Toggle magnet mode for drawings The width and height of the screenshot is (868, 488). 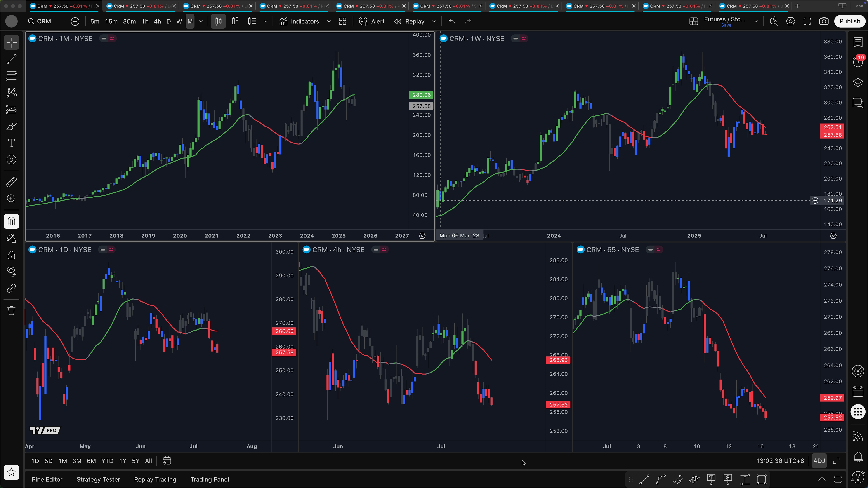[x=12, y=221]
